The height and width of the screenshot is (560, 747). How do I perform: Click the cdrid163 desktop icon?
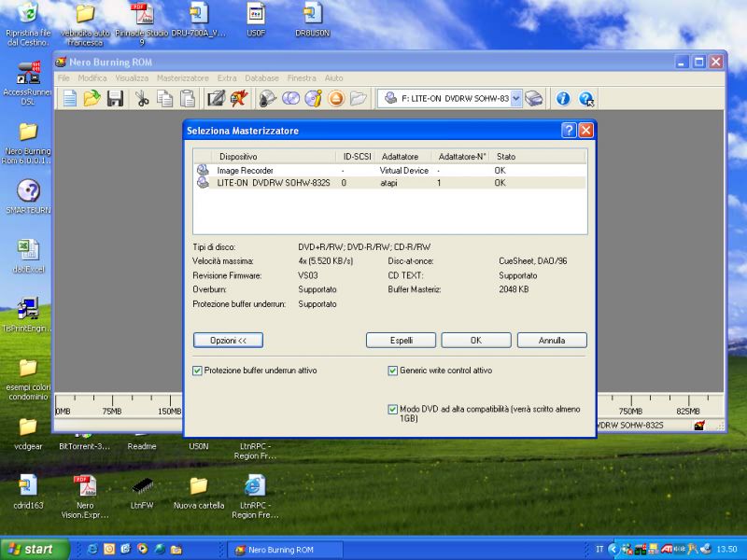(28, 492)
